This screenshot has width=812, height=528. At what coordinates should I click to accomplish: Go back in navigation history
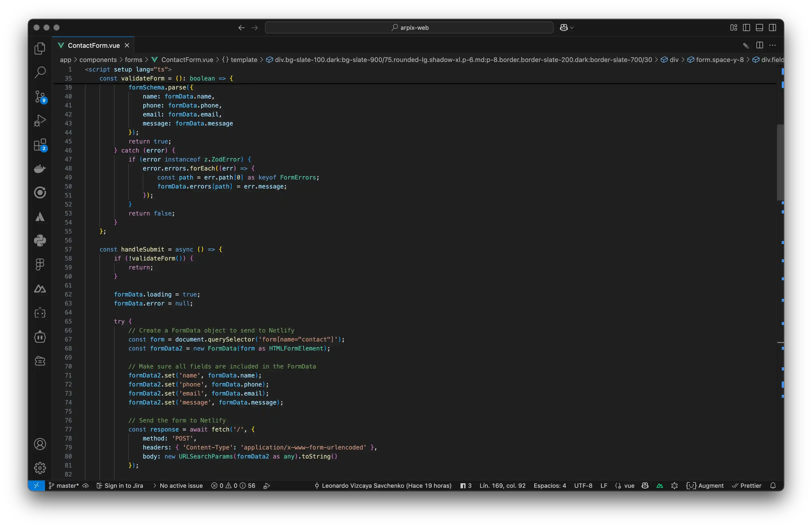coord(241,28)
